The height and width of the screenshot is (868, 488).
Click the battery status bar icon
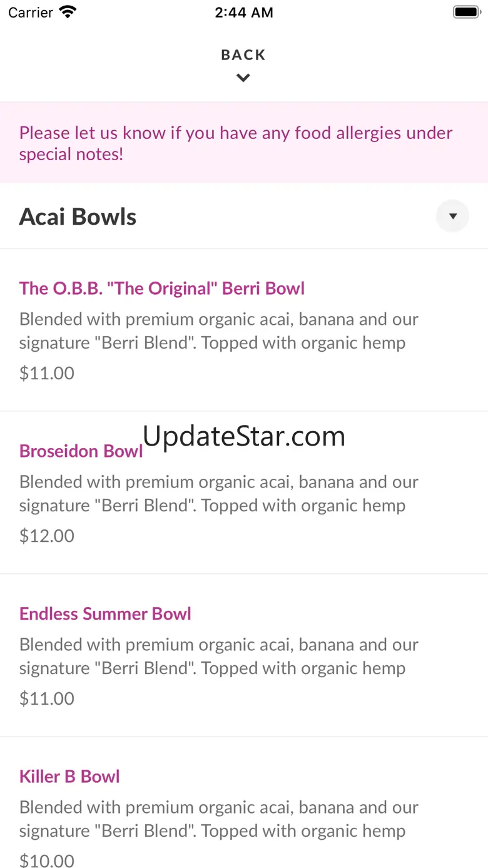465,13
